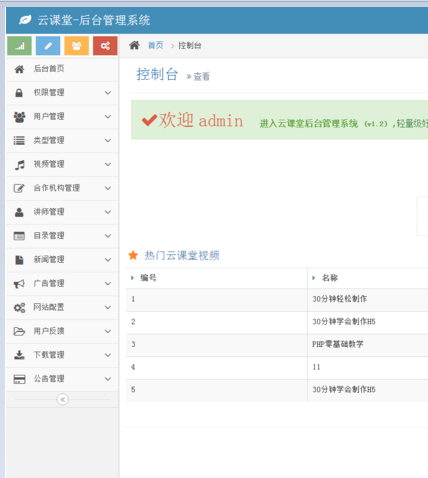This screenshot has height=478, width=428.
Task: Click the download icon for 下载管理
Action: (19, 355)
